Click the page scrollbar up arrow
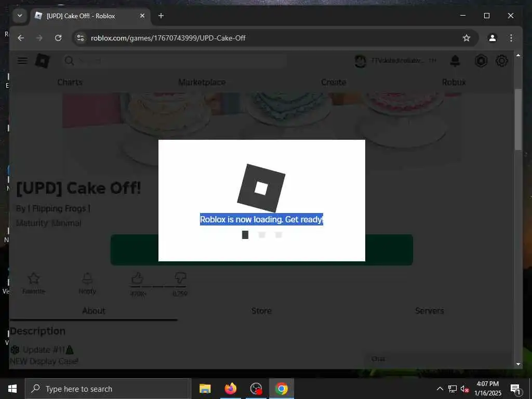 click(518, 55)
